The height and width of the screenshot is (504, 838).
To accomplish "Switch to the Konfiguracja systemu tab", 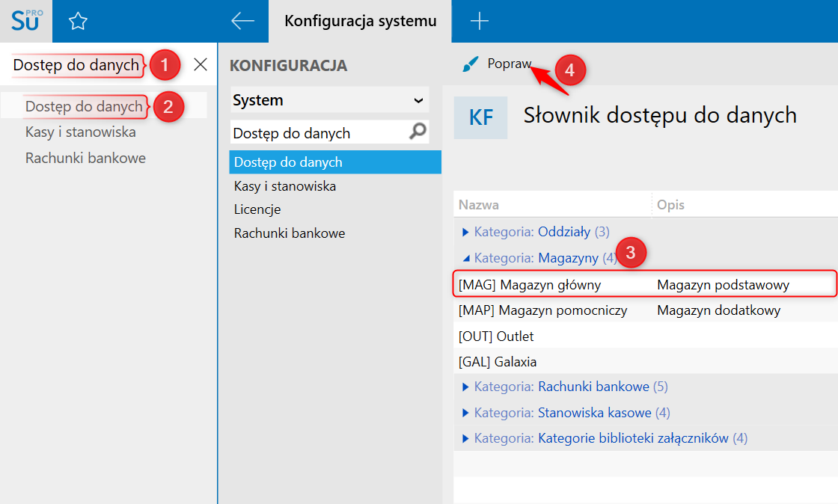I will [x=360, y=22].
